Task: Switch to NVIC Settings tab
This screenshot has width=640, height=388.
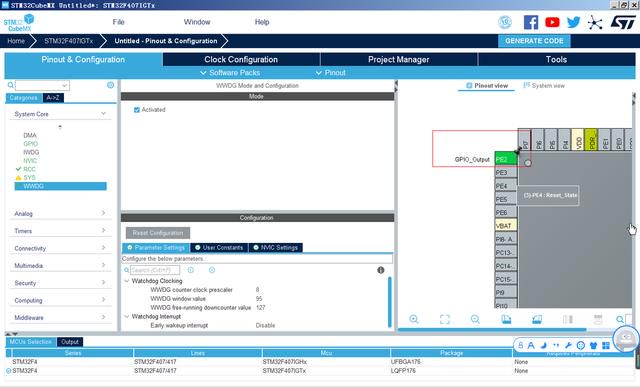Action: click(x=276, y=247)
